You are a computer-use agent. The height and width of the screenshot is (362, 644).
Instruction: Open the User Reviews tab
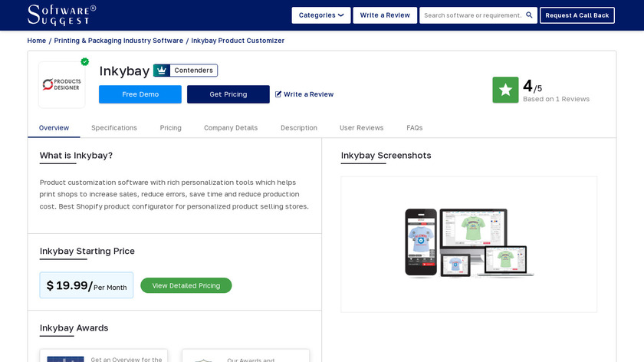[x=361, y=128]
